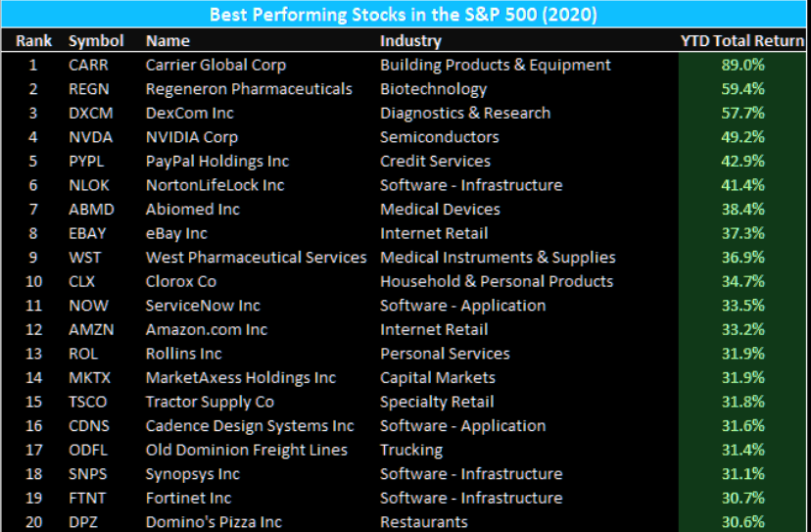The height and width of the screenshot is (532, 811).
Task: Click the NVDA ticker symbol
Action: (90, 137)
